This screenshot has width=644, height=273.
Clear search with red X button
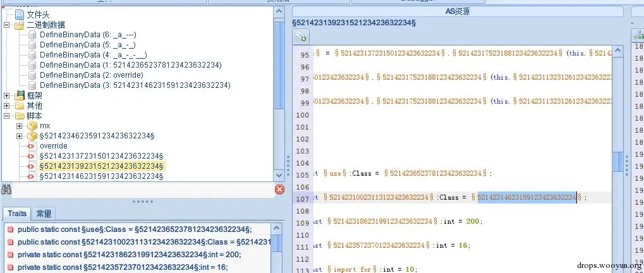(279, 189)
